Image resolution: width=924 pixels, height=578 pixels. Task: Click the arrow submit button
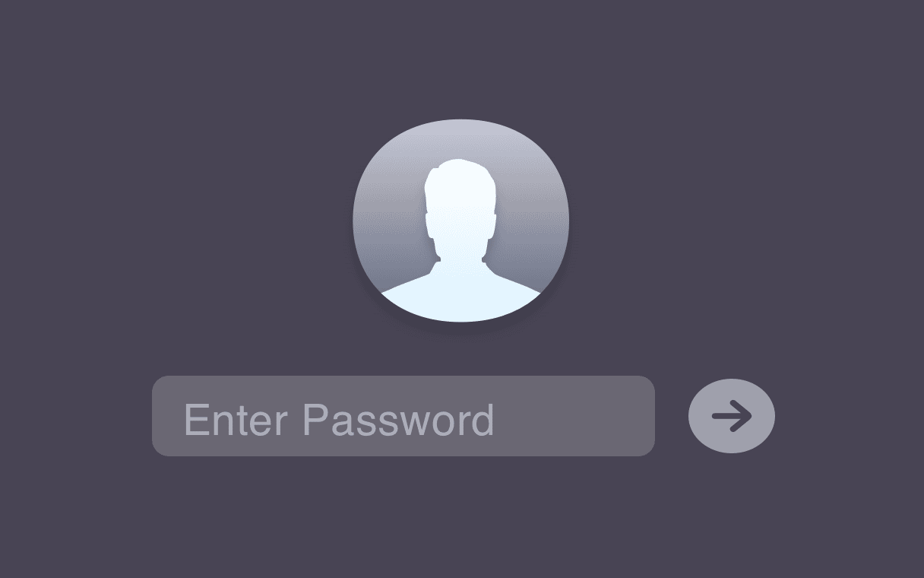tap(731, 416)
